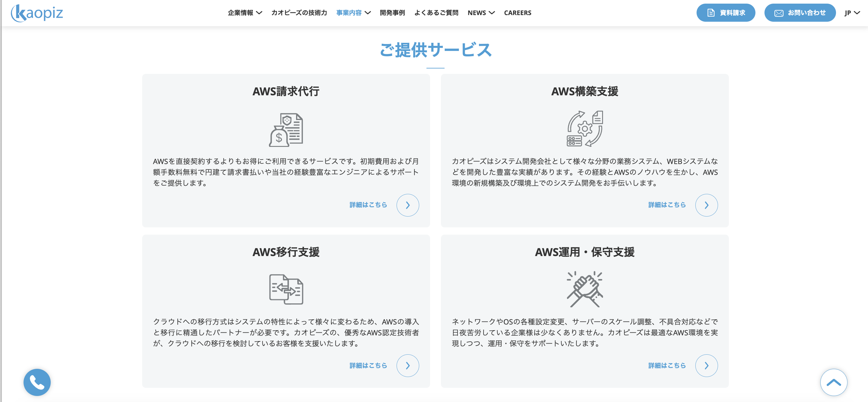Go to 開発事例 page
The width and height of the screenshot is (868, 402).
tap(392, 13)
